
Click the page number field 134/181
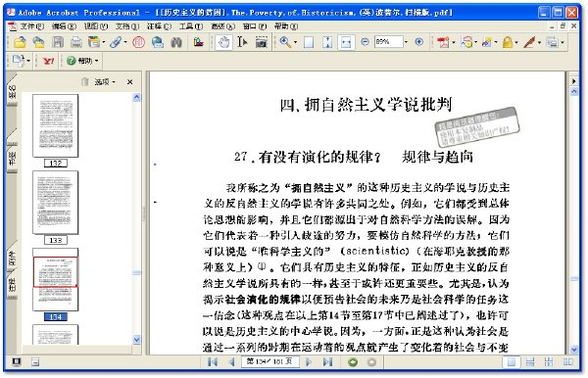click(x=270, y=361)
